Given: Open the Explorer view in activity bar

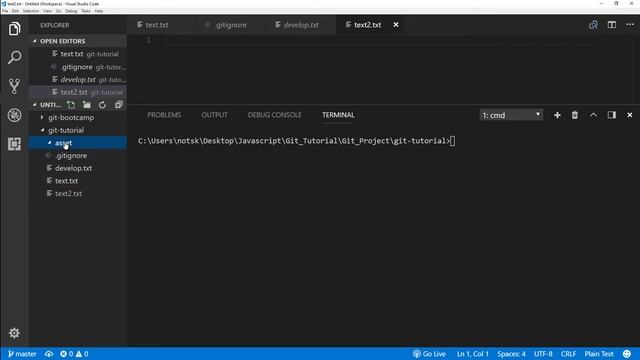Looking at the screenshot, I should pos(14,29).
